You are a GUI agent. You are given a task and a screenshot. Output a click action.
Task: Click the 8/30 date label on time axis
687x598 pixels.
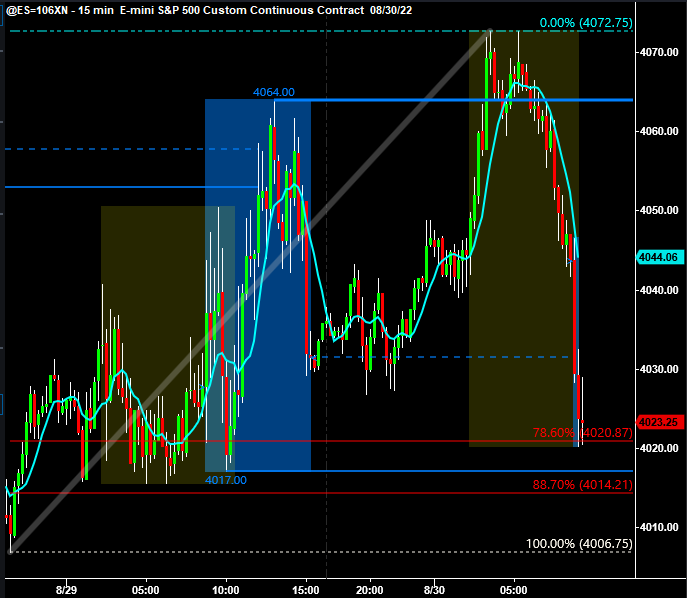coord(434,590)
